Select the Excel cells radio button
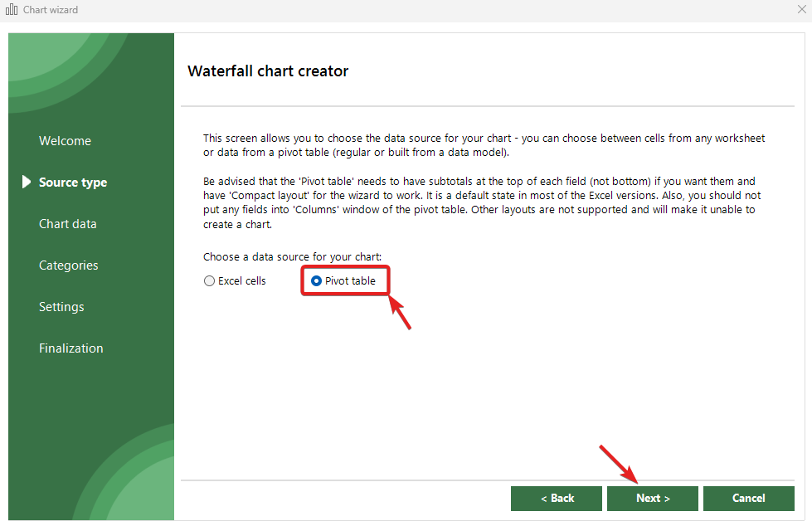This screenshot has width=812, height=526. click(x=210, y=281)
